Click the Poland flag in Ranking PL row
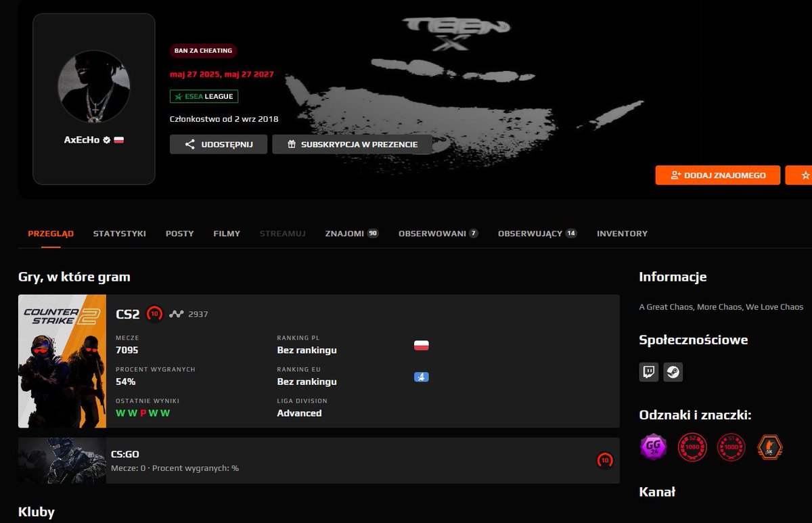 (x=421, y=346)
